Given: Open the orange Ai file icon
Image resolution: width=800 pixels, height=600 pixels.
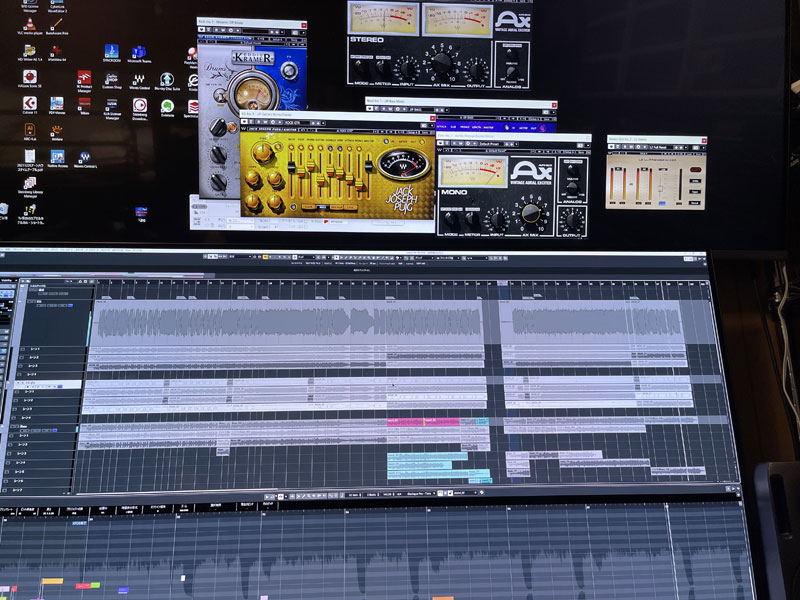Looking at the screenshot, I should (30, 132).
